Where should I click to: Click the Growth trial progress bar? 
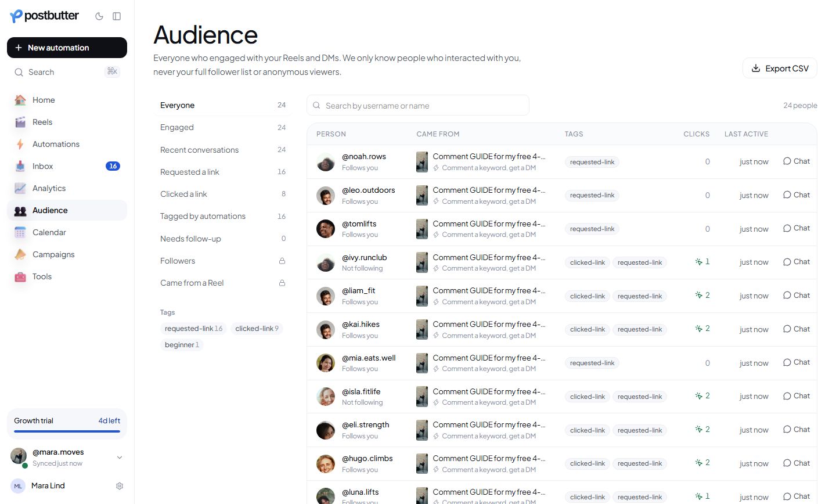coord(67,431)
